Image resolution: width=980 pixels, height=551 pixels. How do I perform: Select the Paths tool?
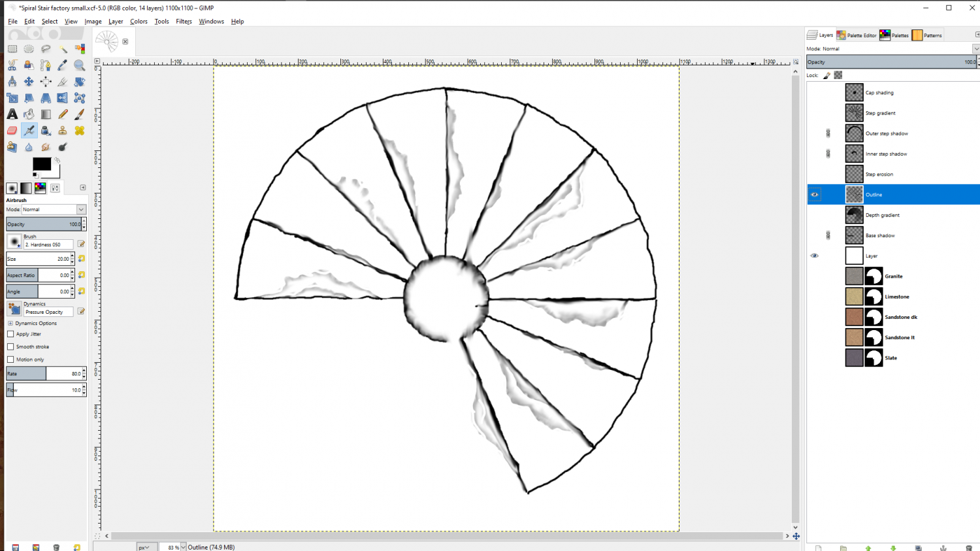coord(46,65)
